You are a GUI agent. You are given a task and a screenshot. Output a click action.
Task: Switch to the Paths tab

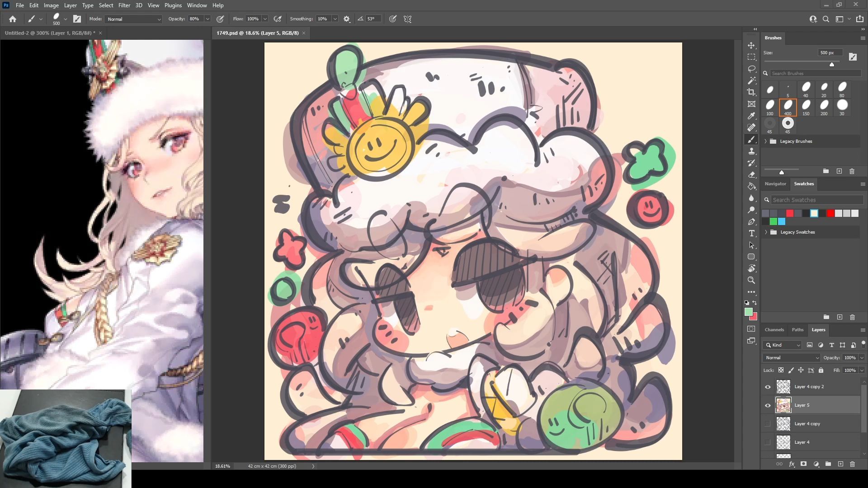point(798,330)
